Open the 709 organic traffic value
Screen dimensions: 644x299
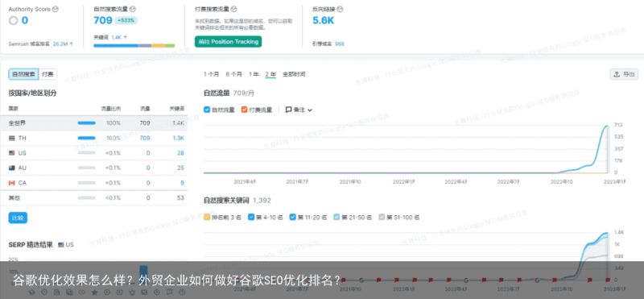103,20
